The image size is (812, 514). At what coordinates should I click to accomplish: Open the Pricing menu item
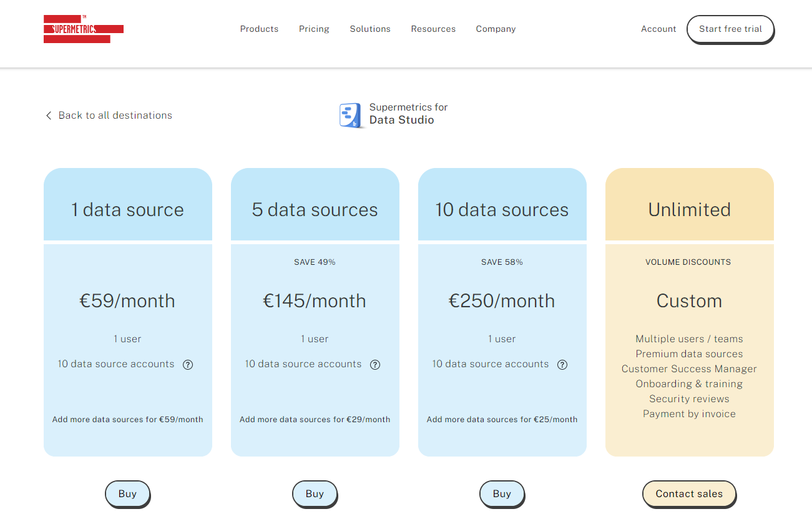[314, 29]
